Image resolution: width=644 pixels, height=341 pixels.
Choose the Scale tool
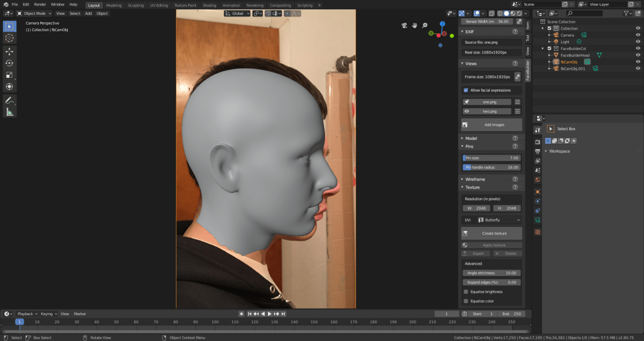pos(9,75)
